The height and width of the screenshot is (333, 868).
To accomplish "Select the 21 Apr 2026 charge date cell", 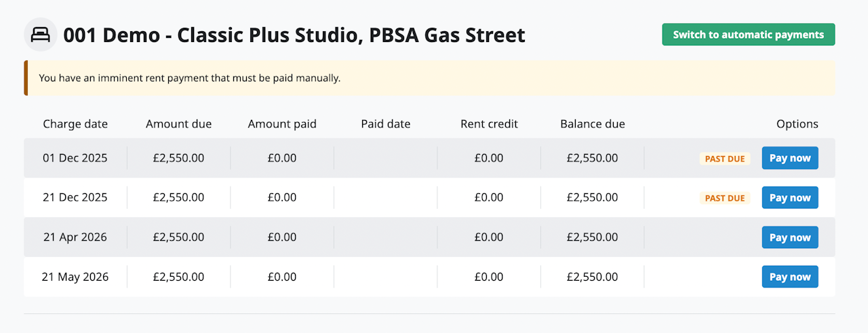I will (x=75, y=237).
